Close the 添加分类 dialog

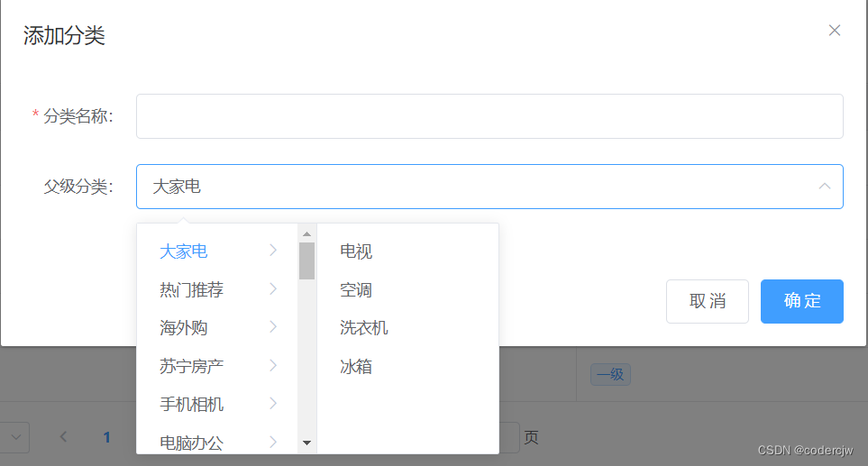click(x=835, y=31)
